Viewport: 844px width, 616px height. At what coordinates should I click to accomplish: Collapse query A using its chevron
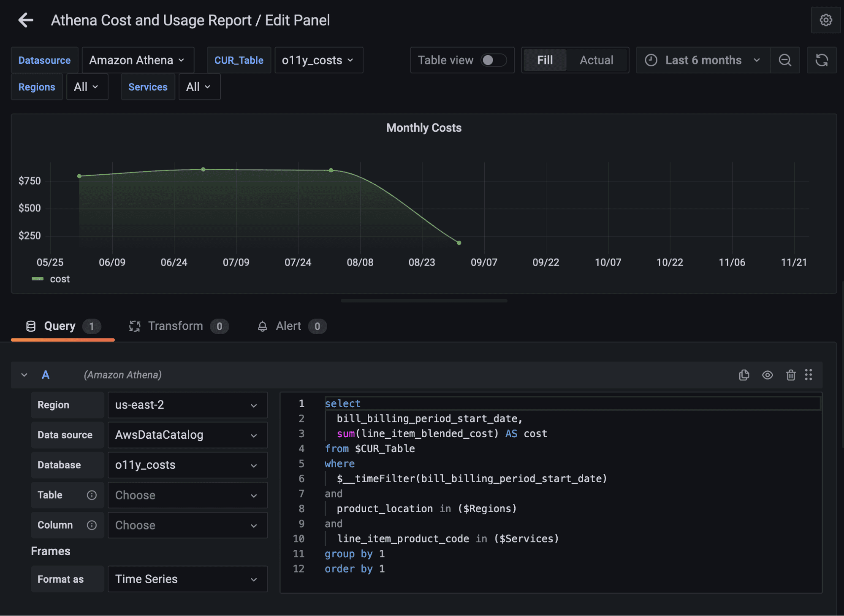pyautogui.click(x=24, y=375)
